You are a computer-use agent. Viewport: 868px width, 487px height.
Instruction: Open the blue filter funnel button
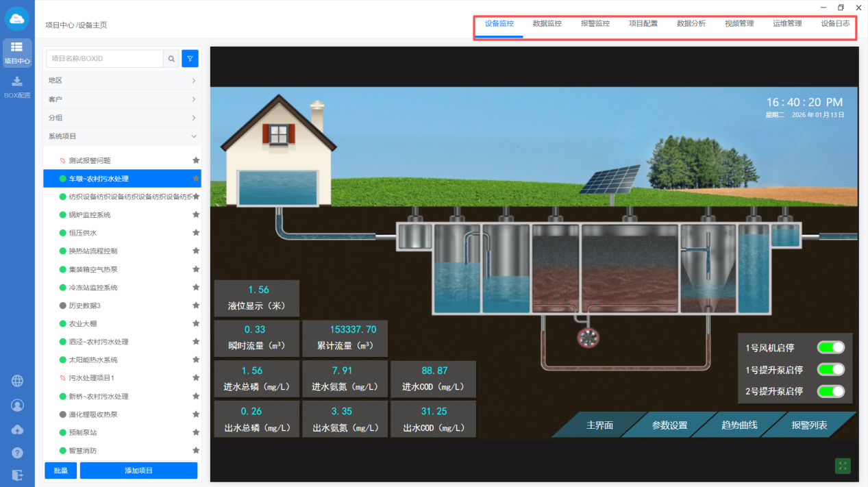pyautogui.click(x=190, y=59)
